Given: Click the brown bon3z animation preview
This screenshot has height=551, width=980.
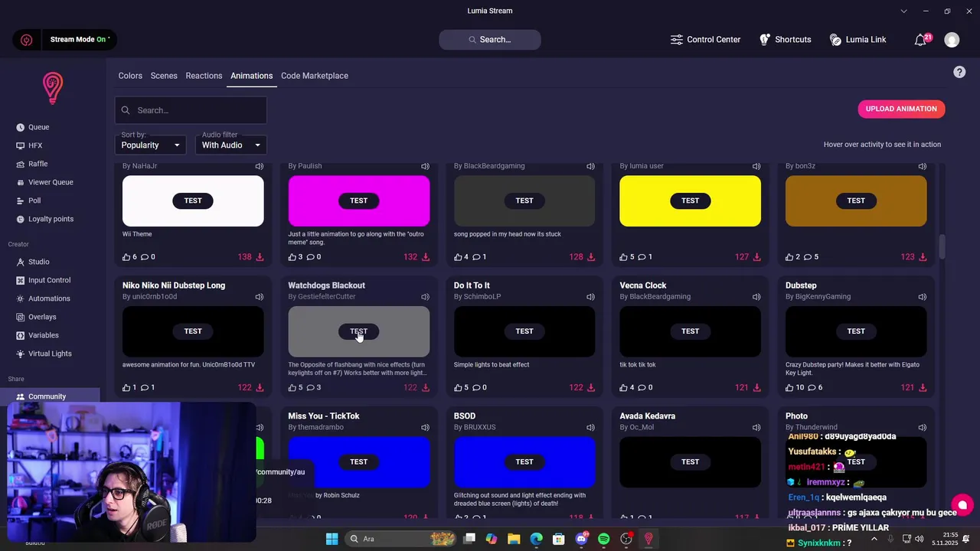Looking at the screenshot, I should click(x=856, y=201).
